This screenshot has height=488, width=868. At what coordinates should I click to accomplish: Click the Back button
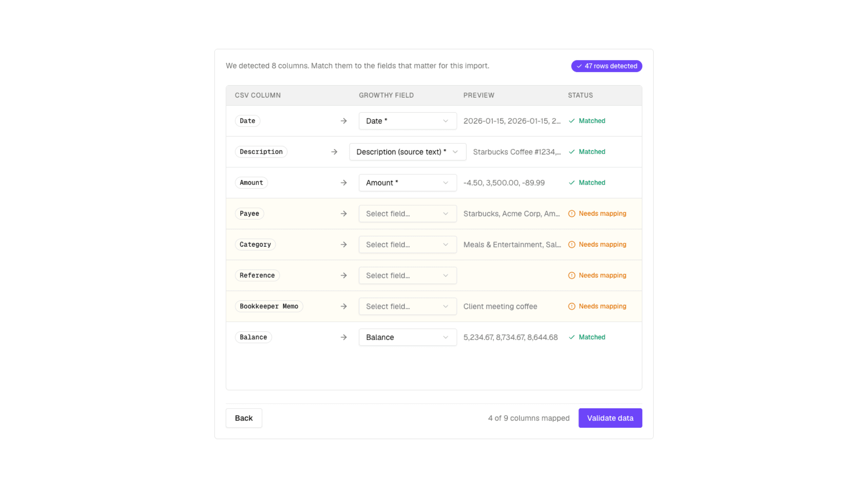click(244, 418)
